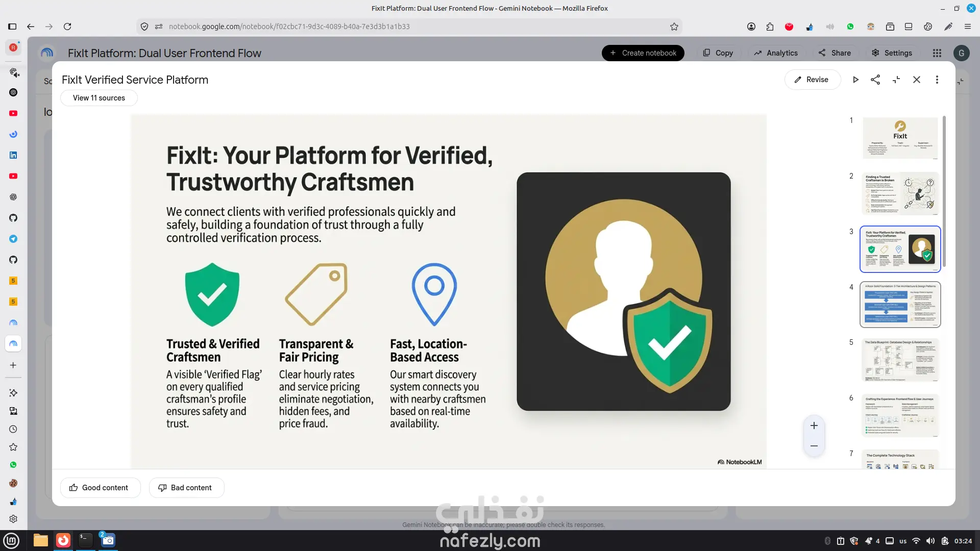Open the WhatsApp icon near the sidebar bottom
980x551 pixels.
(x=13, y=465)
